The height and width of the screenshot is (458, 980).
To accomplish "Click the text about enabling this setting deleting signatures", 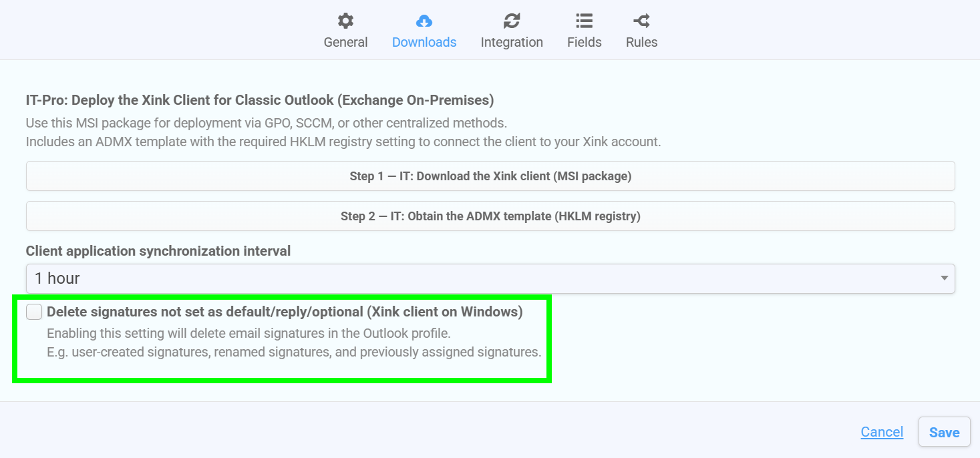I will click(249, 333).
